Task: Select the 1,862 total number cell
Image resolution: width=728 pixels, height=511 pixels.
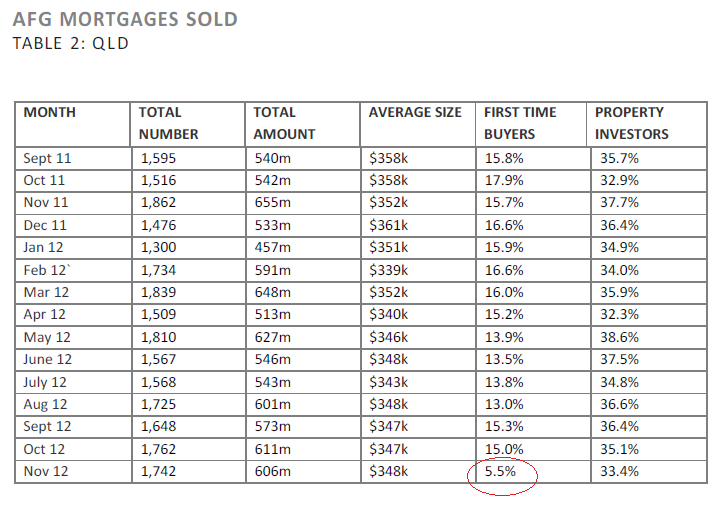Action: (x=159, y=202)
